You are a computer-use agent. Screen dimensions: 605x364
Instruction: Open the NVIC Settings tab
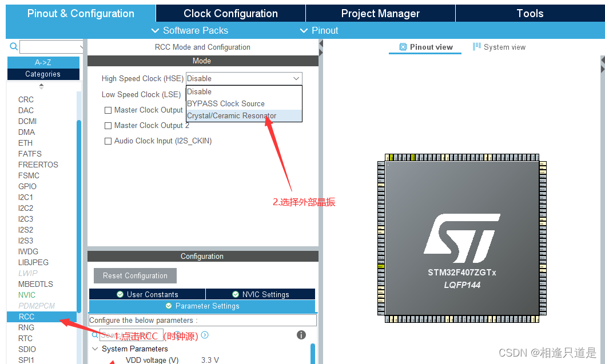[260, 294]
